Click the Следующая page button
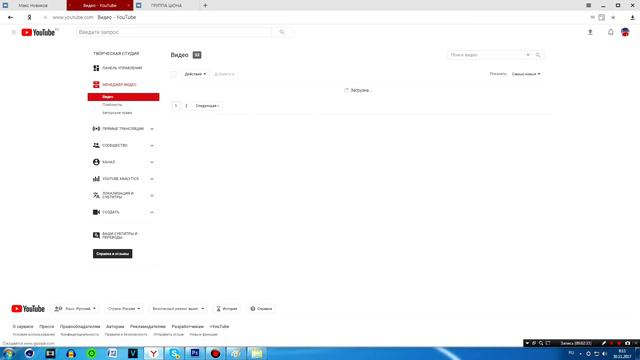 207,106
